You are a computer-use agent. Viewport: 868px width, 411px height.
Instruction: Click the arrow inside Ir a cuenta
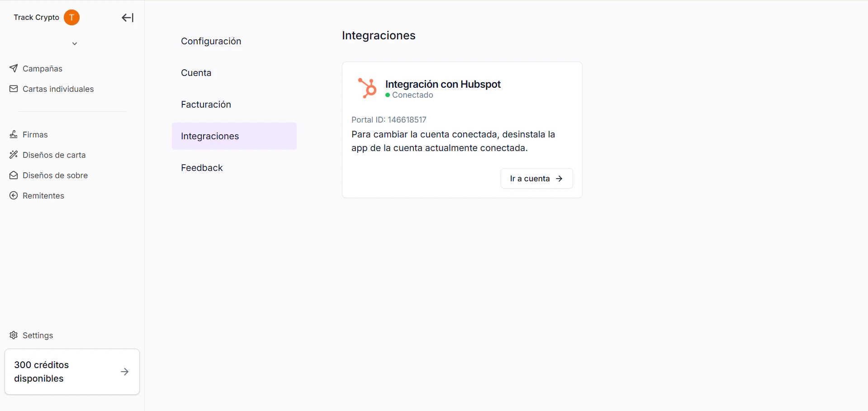pyautogui.click(x=559, y=178)
